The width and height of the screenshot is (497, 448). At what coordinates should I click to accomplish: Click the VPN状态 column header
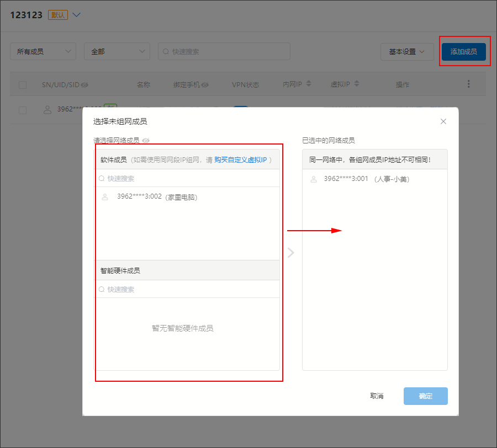pos(245,84)
